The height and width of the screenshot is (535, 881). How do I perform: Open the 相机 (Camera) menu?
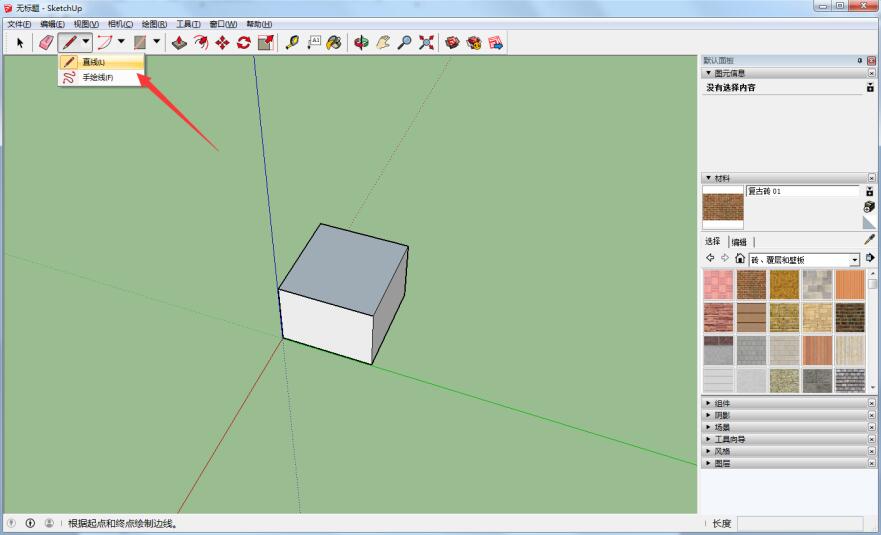click(x=120, y=24)
